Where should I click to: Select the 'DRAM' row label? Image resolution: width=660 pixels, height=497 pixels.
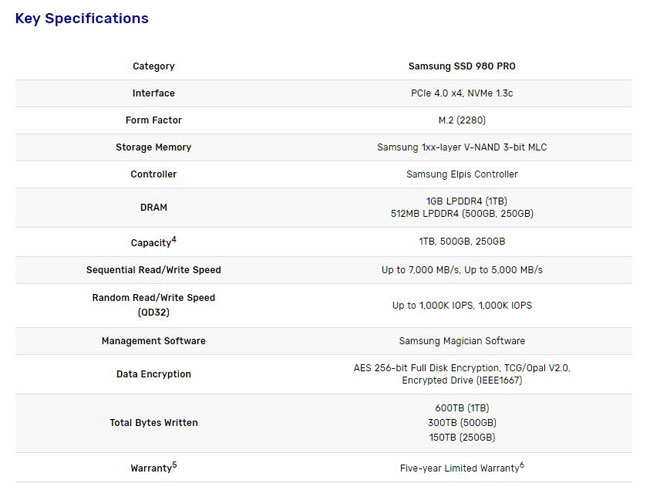(x=154, y=207)
